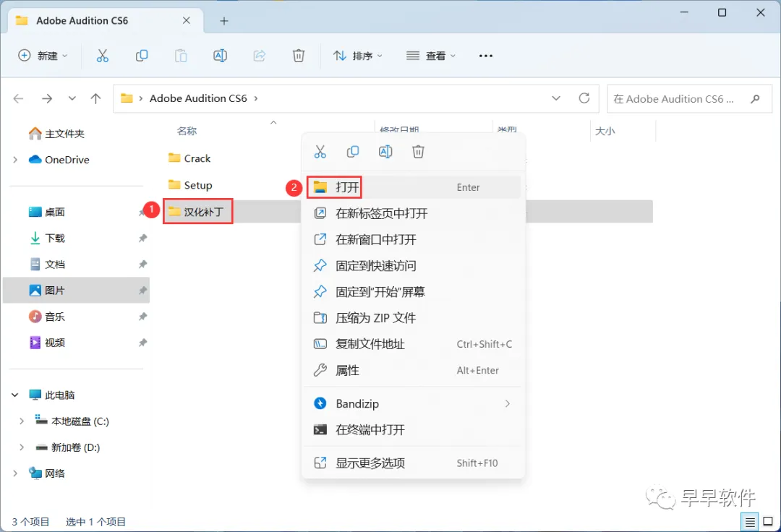Click the Paste icon in the toolbar
This screenshot has width=781, height=532.
(x=181, y=56)
